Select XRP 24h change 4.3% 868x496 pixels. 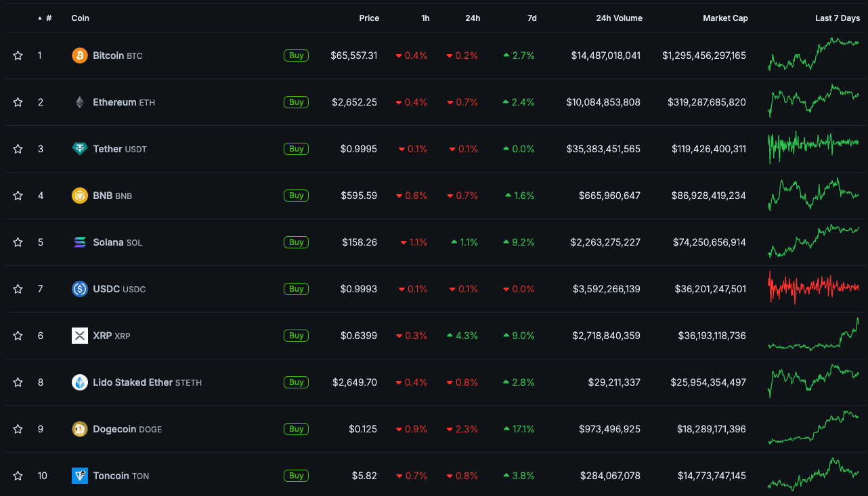[x=462, y=336]
